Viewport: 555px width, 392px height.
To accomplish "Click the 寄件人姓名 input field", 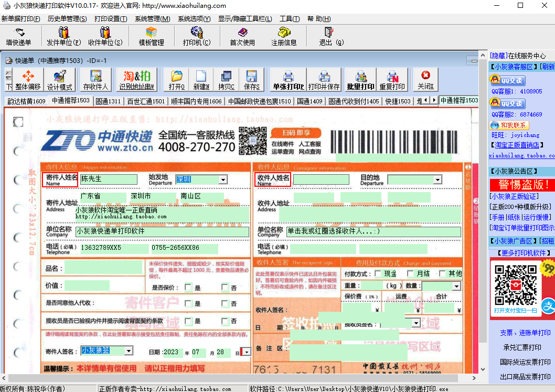I will 109,179.
